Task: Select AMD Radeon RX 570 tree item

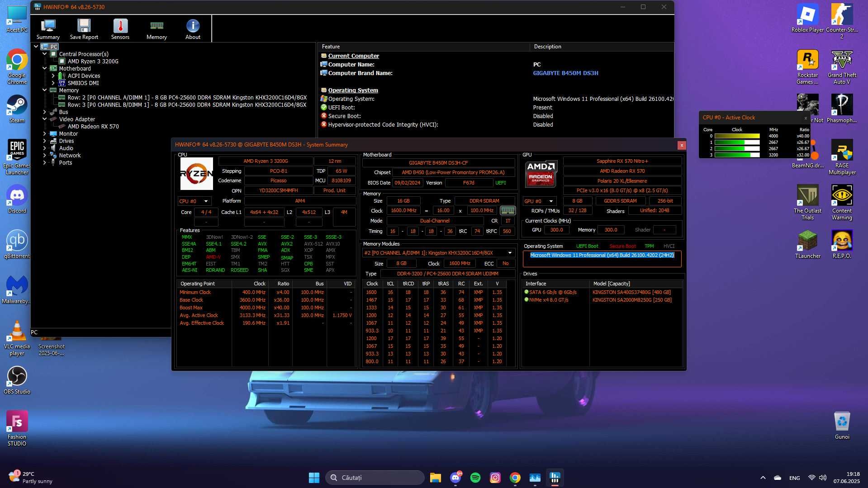Action: pos(93,126)
